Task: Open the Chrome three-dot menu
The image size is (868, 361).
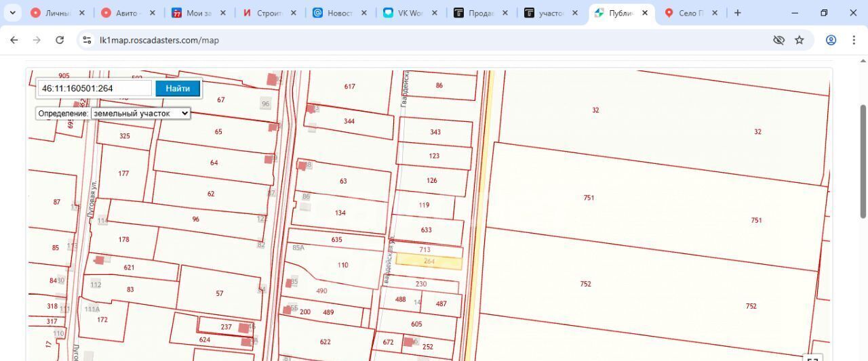Action: click(854, 40)
